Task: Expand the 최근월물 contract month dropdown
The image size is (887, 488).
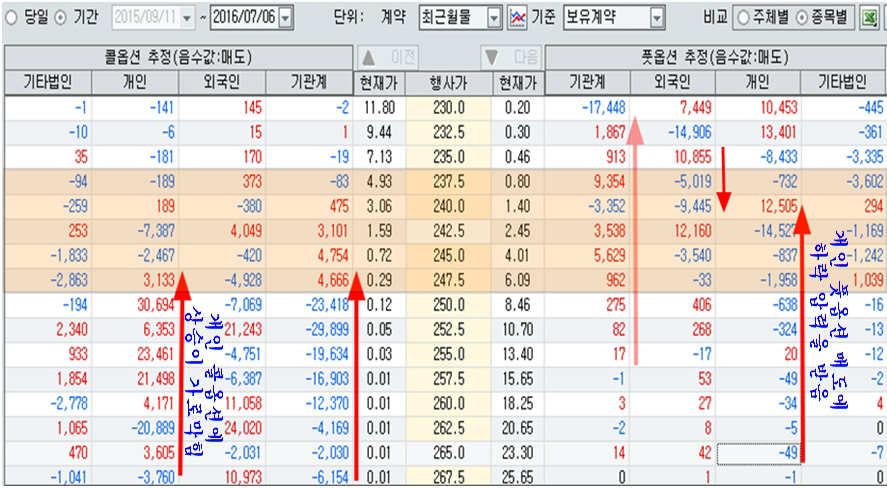Action: tap(494, 18)
